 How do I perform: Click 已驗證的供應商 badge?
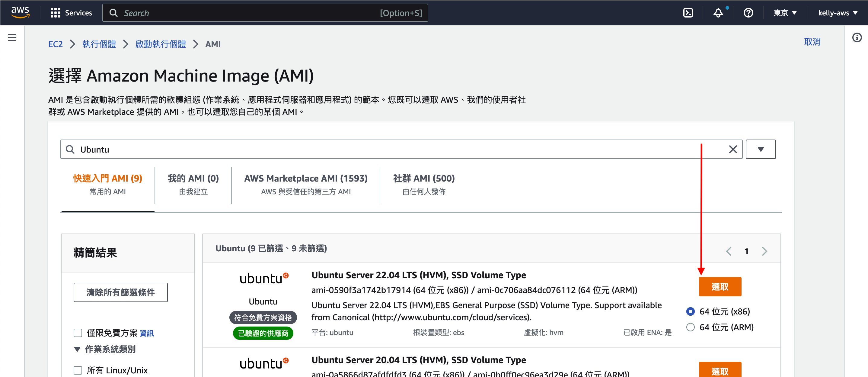coord(263,333)
